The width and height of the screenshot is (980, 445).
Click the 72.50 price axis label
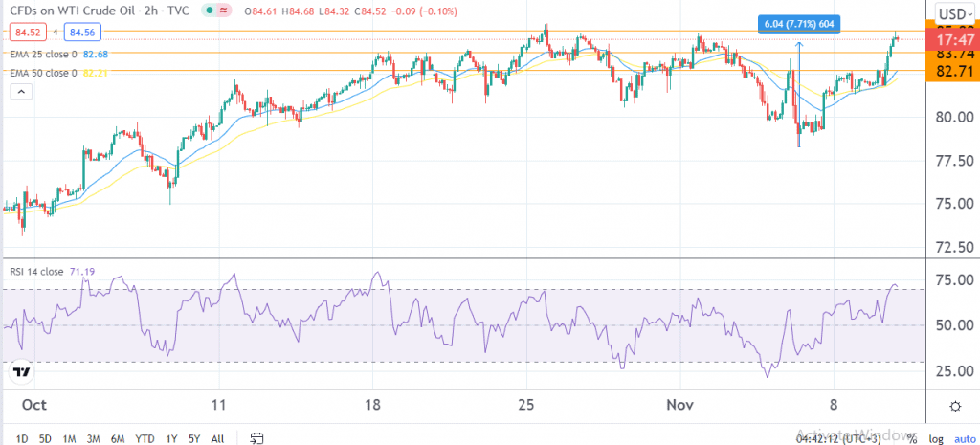(956, 248)
